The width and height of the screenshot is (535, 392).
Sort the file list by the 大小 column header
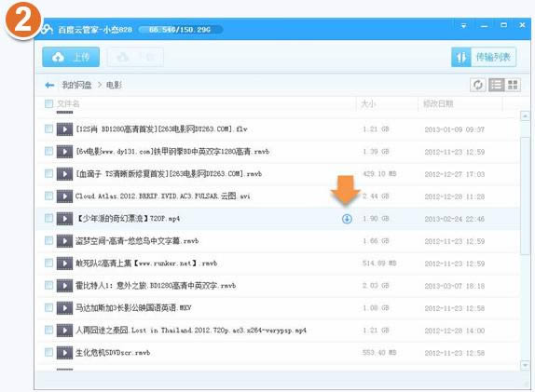tap(368, 103)
